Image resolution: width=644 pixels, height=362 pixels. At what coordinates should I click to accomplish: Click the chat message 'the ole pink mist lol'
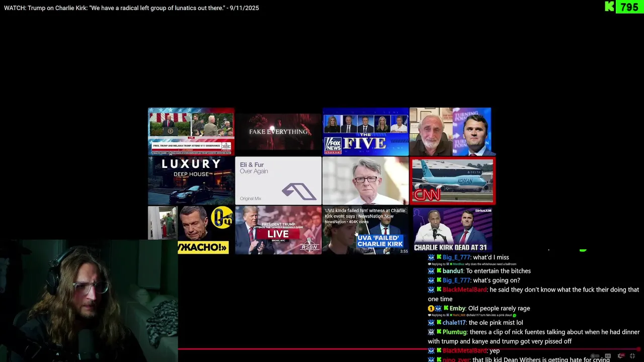click(x=496, y=323)
